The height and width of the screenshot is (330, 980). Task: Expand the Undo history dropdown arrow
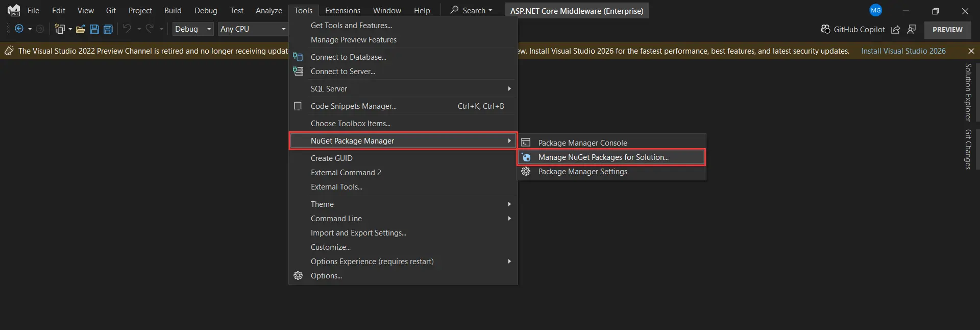pyautogui.click(x=139, y=29)
